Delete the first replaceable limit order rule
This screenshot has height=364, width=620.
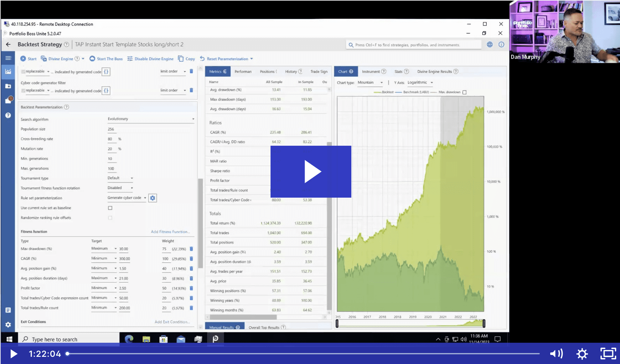click(191, 71)
